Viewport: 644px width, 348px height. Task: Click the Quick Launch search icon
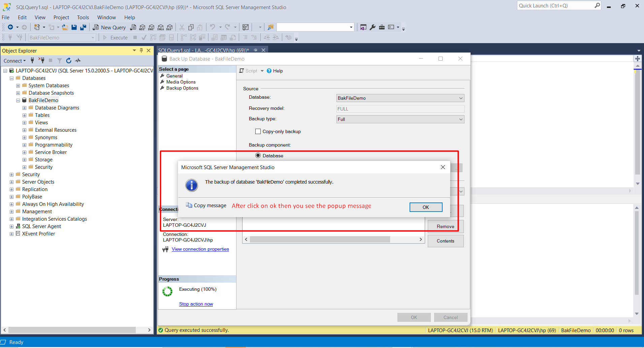[x=597, y=5]
